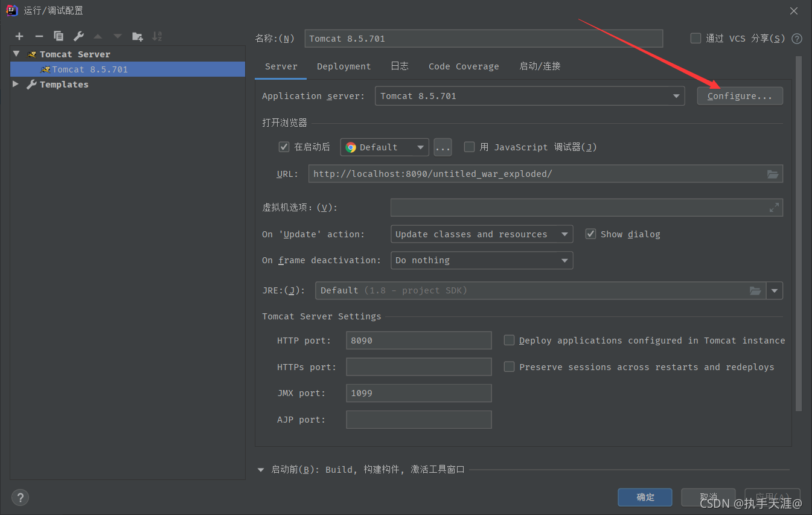Image resolution: width=812 pixels, height=515 pixels.
Task: Open the JRE dropdown arrow
Action: 775,290
